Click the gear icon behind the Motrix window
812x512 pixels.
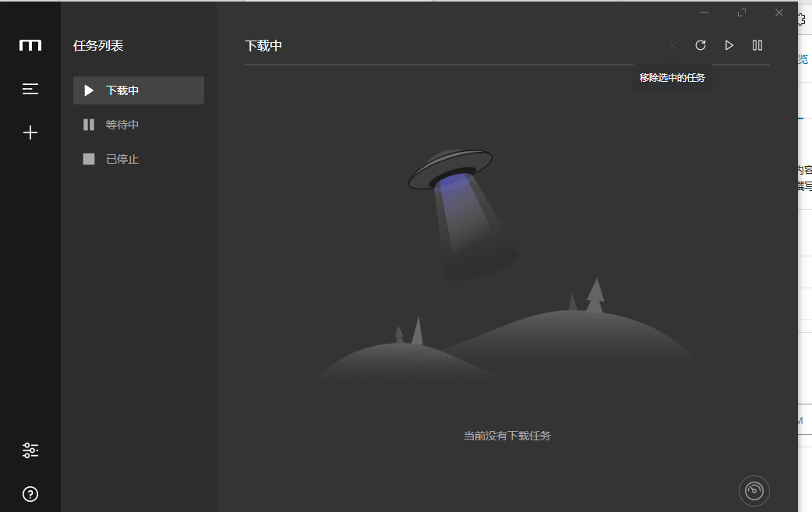803,20
